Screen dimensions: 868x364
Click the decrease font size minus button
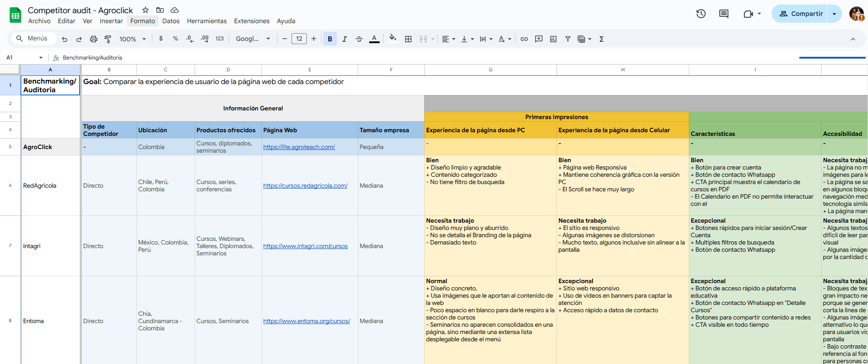coord(285,39)
